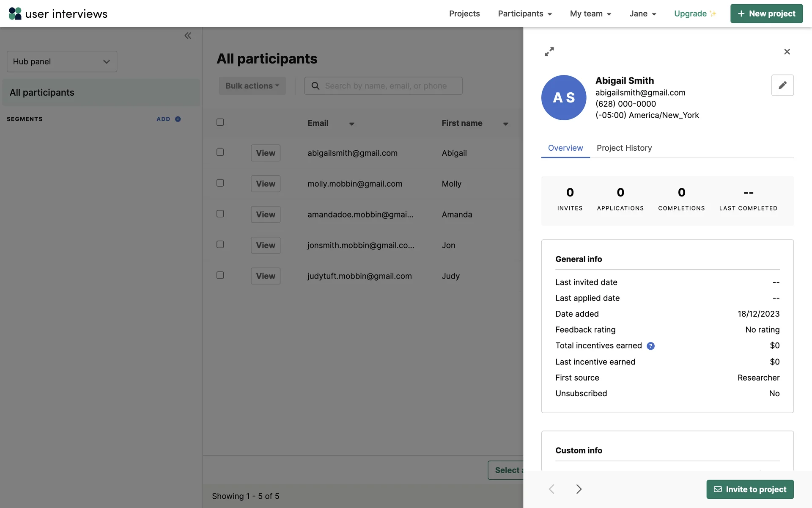
Task: Click the plus icon next to ADD segments
Action: click(178, 119)
